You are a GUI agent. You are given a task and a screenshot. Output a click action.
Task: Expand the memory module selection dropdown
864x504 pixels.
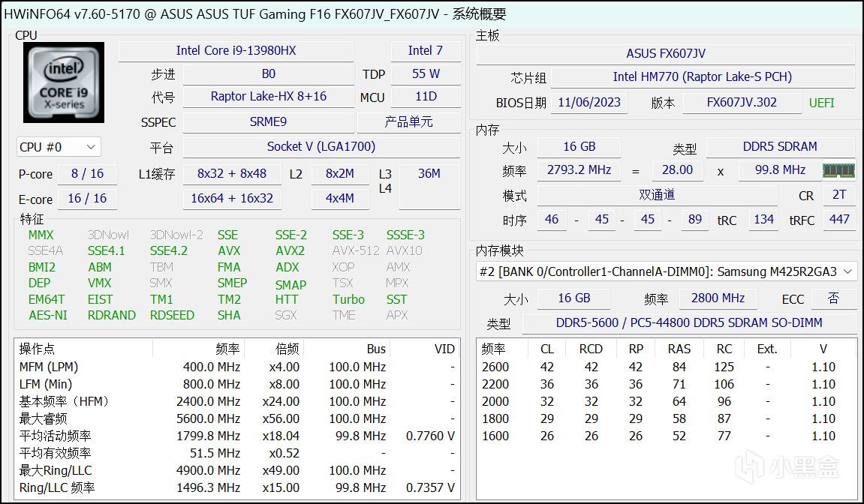666,271
